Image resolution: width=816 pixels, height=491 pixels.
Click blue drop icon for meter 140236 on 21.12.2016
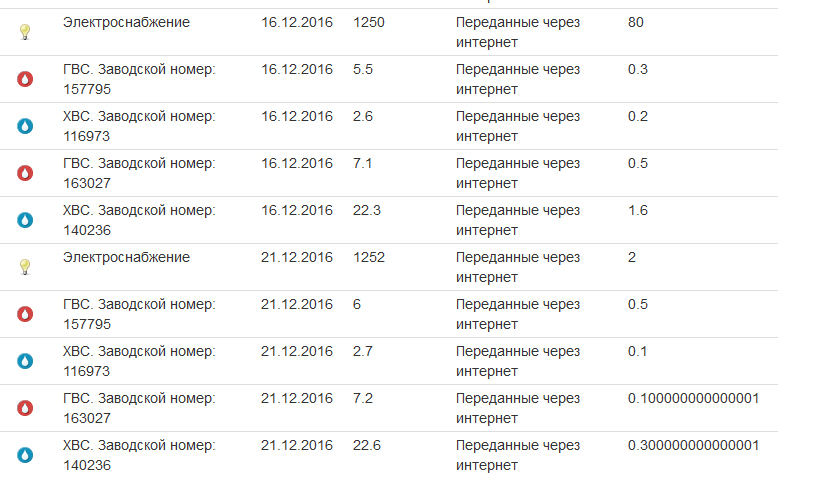pos(26,455)
